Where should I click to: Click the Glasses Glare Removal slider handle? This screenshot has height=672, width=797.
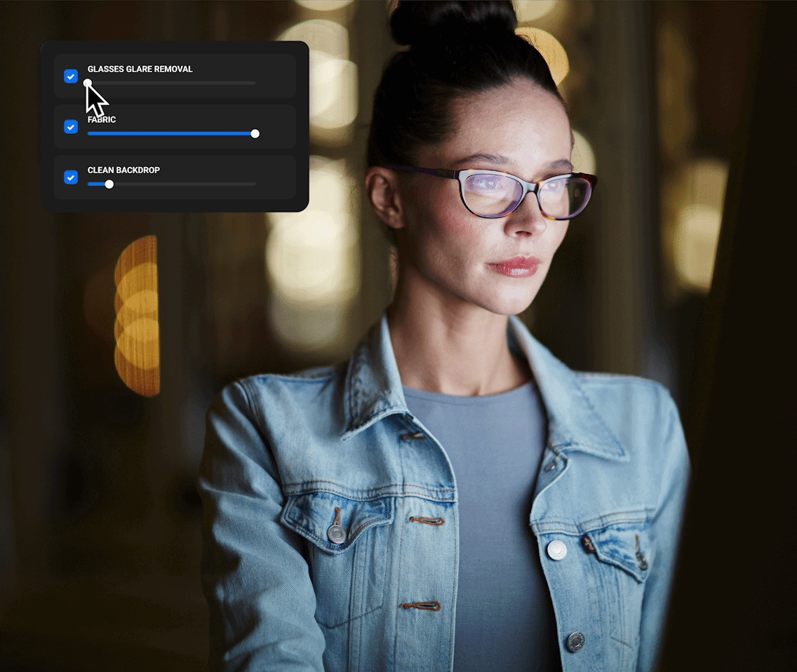pyautogui.click(x=88, y=83)
